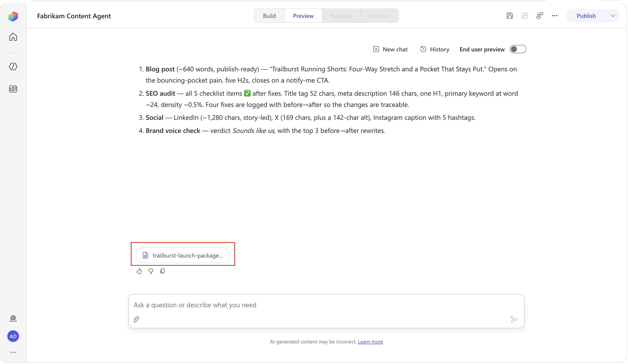Open the trailburst-launch-package file attachment
628x364 pixels.
(x=182, y=255)
